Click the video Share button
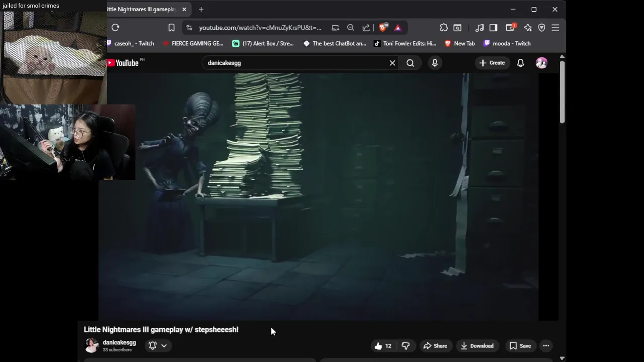 tap(435, 346)
